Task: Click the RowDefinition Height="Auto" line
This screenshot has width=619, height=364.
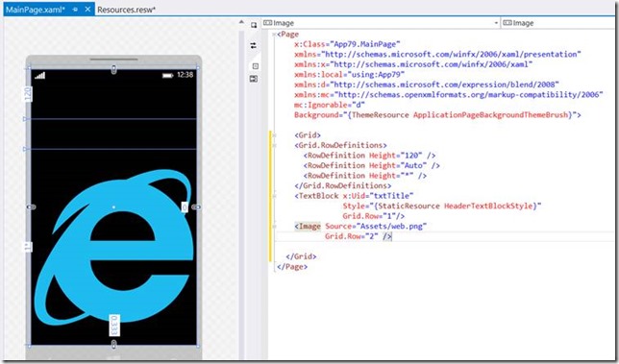Action: coord(371,165)
